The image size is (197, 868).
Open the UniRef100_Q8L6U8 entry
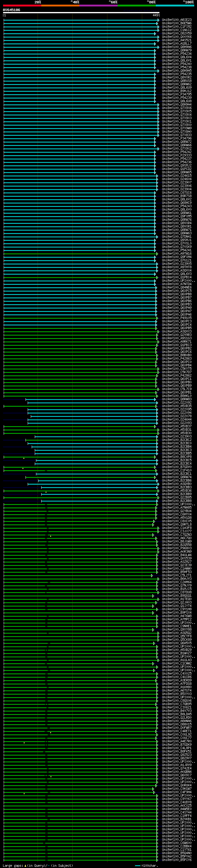tap(177, 101)
